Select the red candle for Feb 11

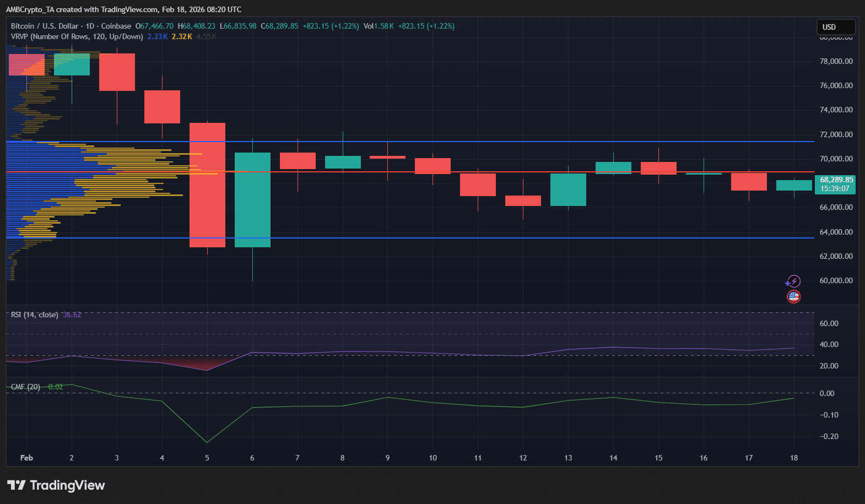[478, 185]
